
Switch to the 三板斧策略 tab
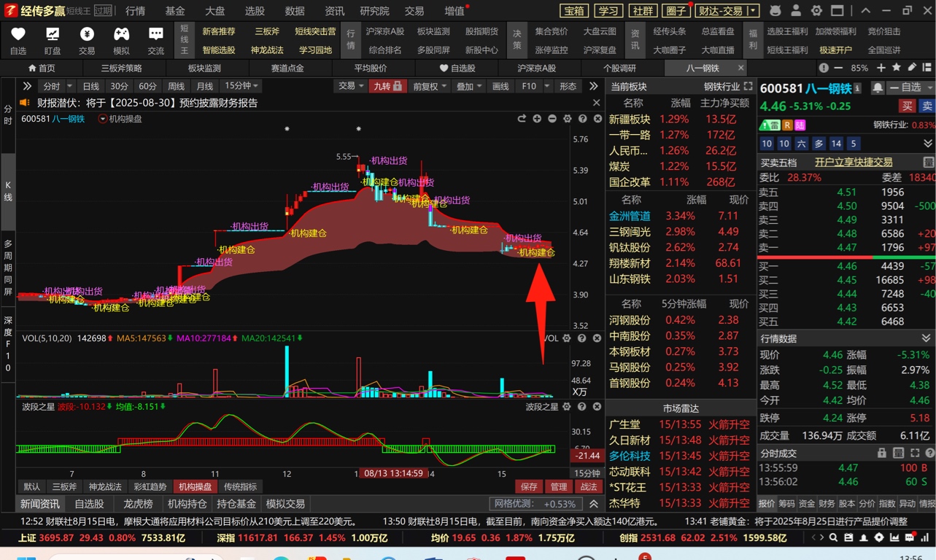pyautogui.click(x=122, y=68)
